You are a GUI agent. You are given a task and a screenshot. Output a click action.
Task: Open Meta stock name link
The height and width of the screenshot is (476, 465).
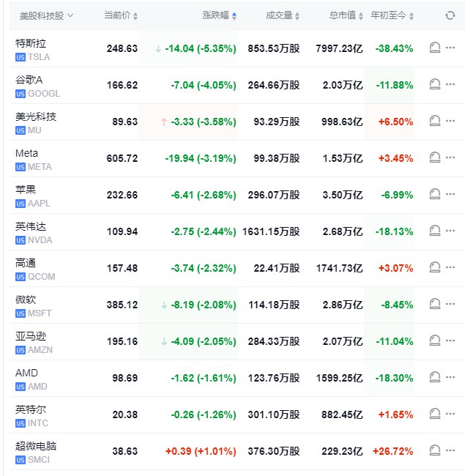point(26,153)
